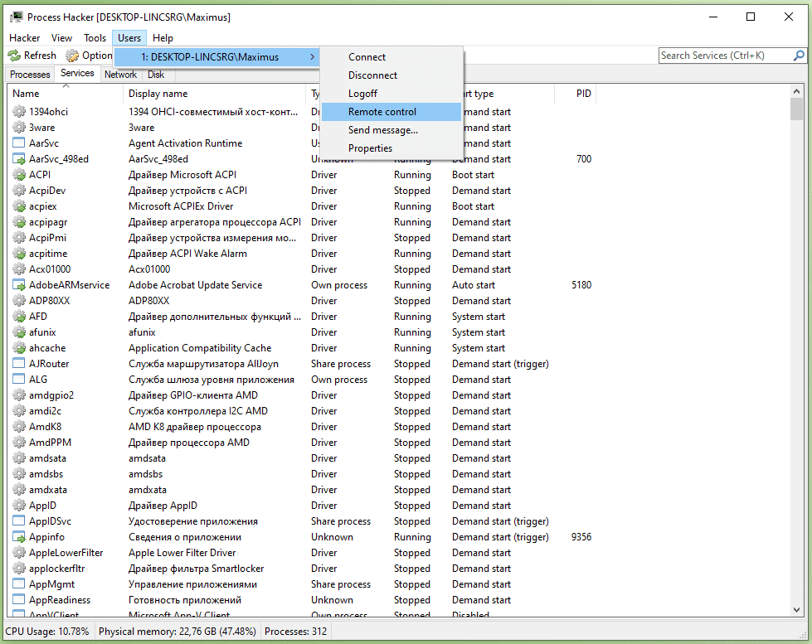This screenshot has width=812, height=644.
Task: Click the Appinfo running service icon
Action: tap(18, 537)
